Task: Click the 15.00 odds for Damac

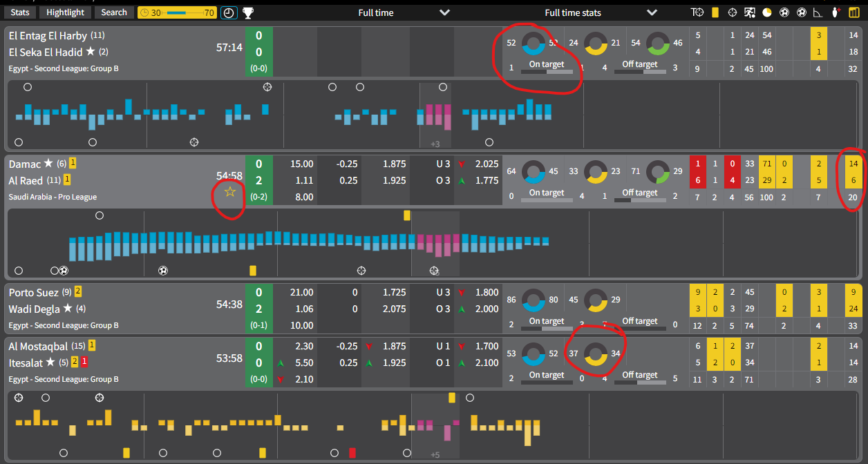Action: [x=301, y=164]
